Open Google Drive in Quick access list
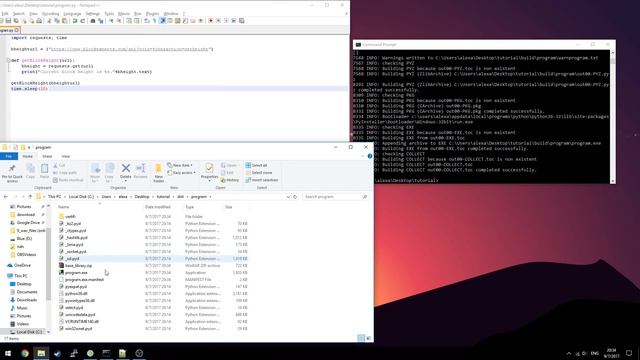Viewport: 640px width, 360px height. pos(28,222)
